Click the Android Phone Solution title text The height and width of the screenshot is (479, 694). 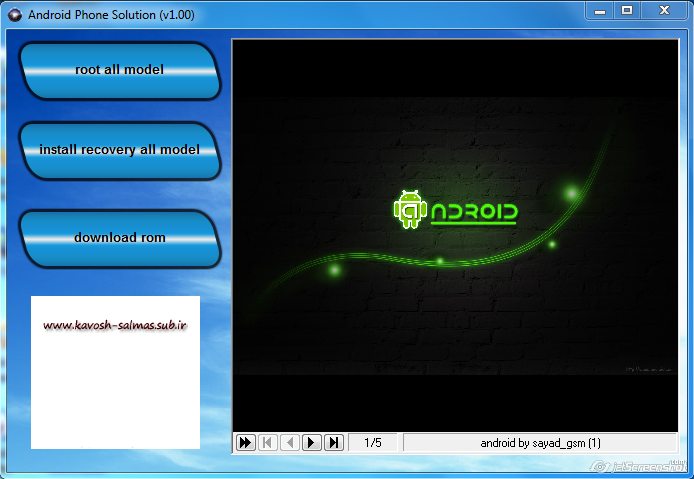click(x=111, y=15)
